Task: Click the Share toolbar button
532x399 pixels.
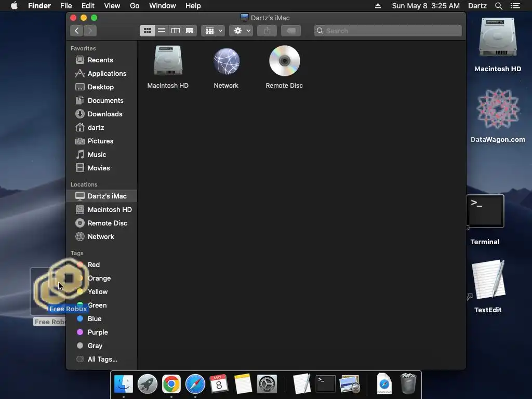Action: [x=267, y=31]
